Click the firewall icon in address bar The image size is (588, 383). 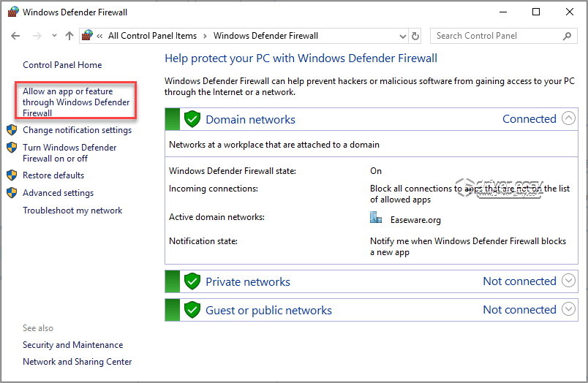pos(87,36)
